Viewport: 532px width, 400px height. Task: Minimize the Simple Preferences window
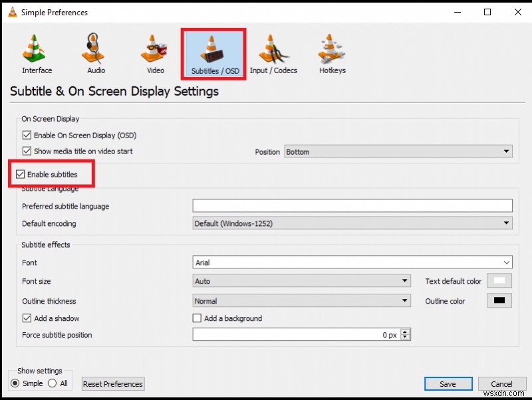(x=458, y=12)
